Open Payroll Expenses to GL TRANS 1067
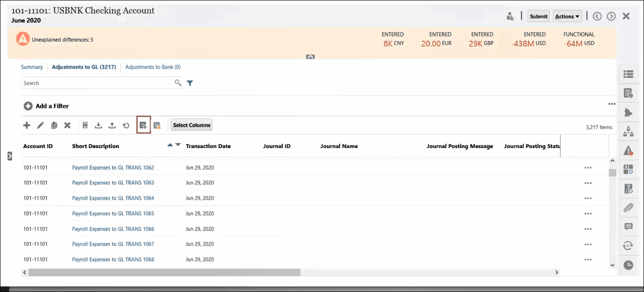This screenshot has width=644, height=292. coord(113,244)
